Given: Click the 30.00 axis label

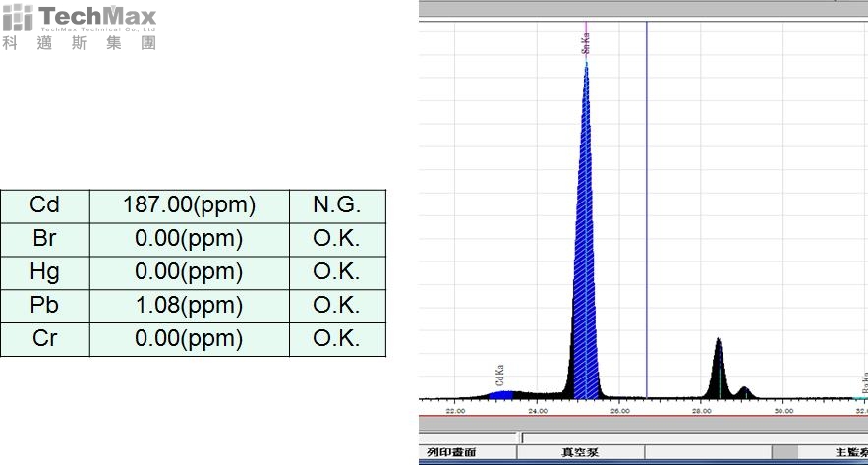Looking at the screenshot, I should (x=783, y=411).
